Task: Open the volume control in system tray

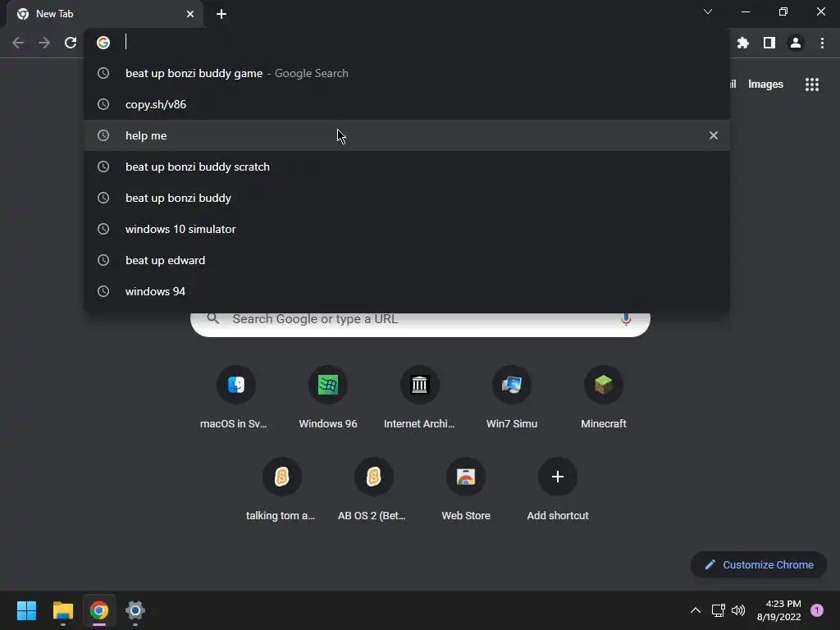Action: pyautogui.click(x=738, y=610)
